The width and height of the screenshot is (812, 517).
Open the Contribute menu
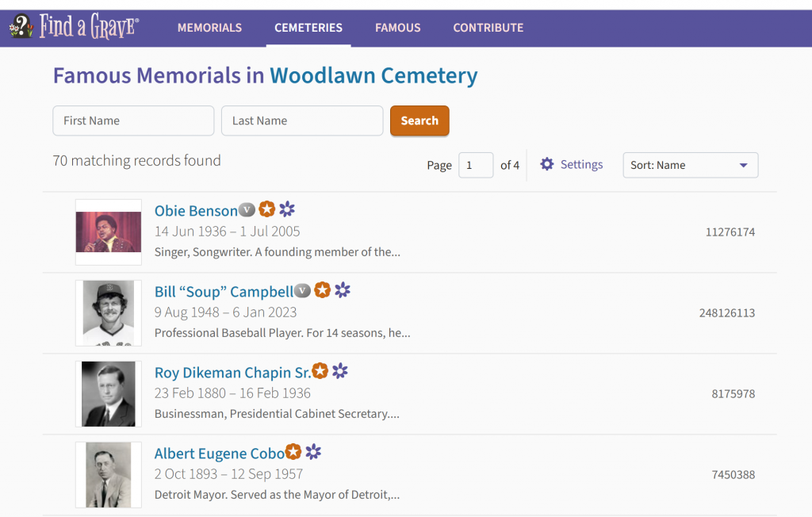pos(488,28)
